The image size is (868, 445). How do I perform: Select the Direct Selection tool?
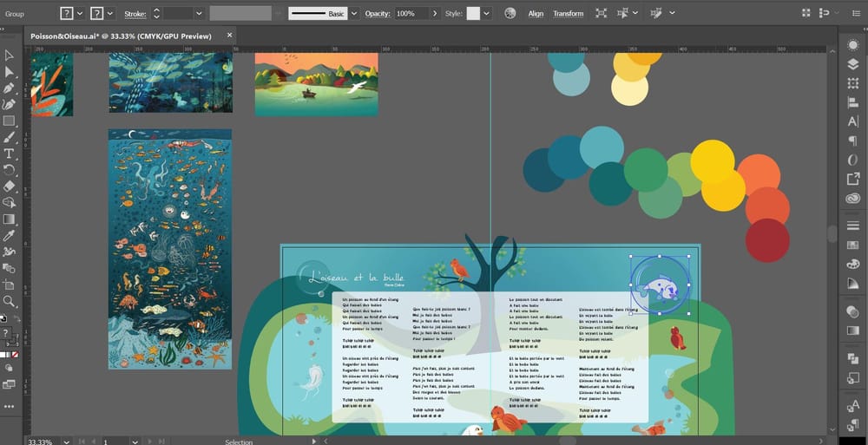(x=9, y=72)
